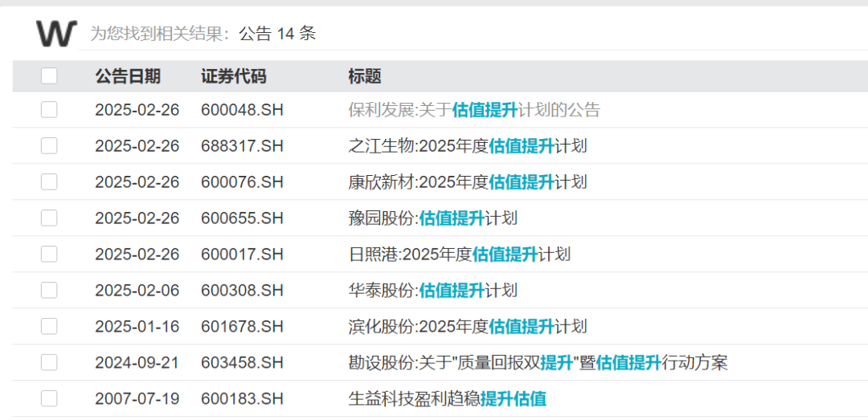This screenshot has height=420, width=868.
Task: Select the 公告 14 条 result tab
Action: pos(277,34)
